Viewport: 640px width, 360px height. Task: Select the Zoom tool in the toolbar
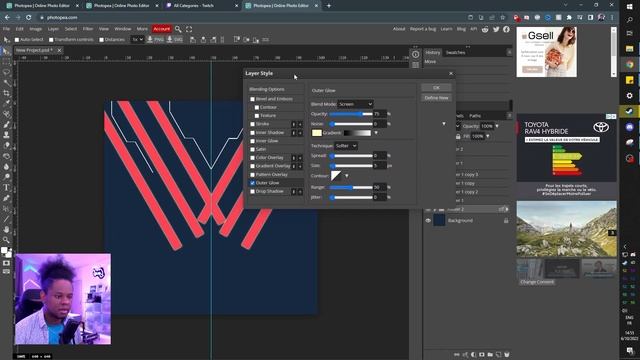pos(6,240)
